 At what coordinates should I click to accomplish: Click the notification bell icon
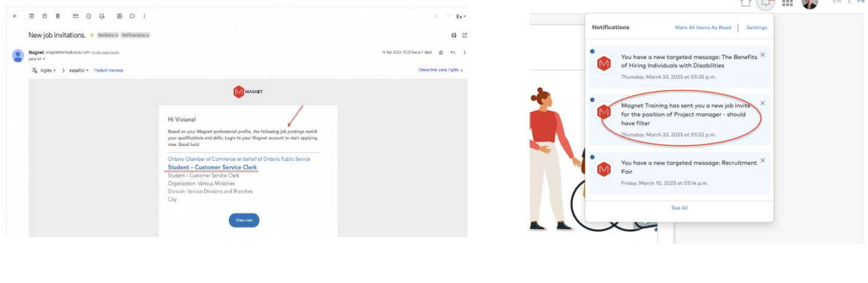tap(766, 4)
